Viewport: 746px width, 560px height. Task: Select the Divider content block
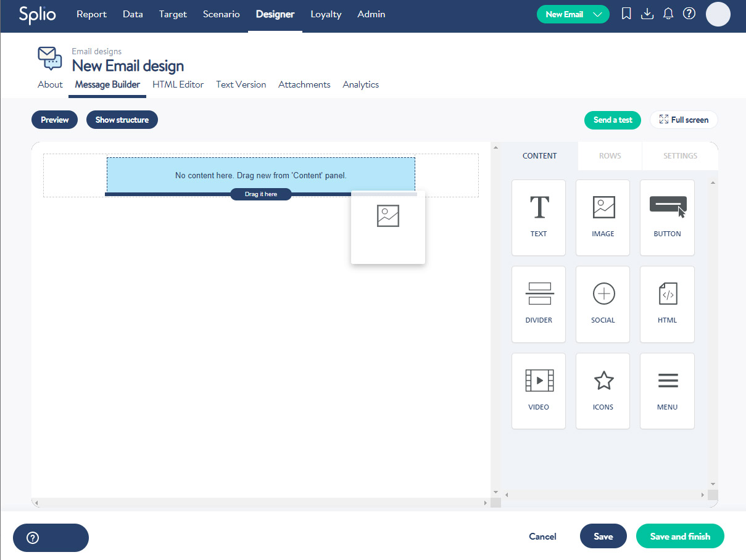(x=538, y=304)
